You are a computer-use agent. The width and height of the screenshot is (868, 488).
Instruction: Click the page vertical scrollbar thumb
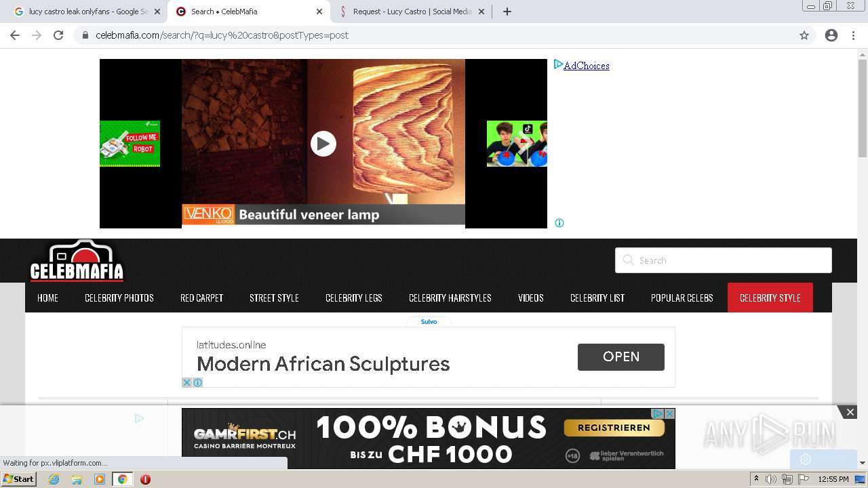(x=863, y=110)
